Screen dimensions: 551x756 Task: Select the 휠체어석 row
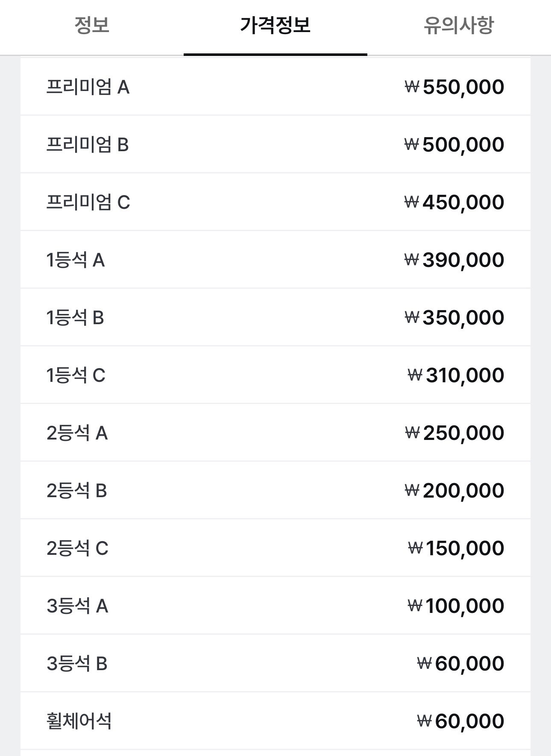coord(275,721)
